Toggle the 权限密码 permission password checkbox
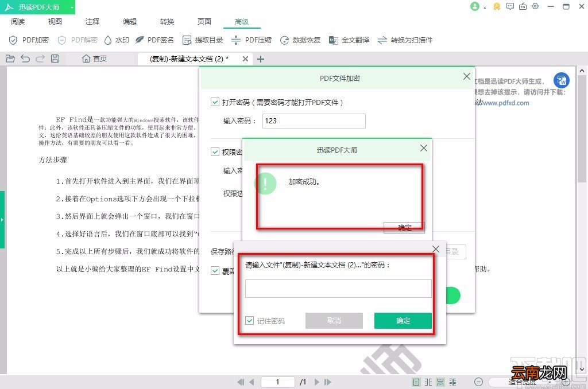 pyautogui.click(x=215, y=152)
